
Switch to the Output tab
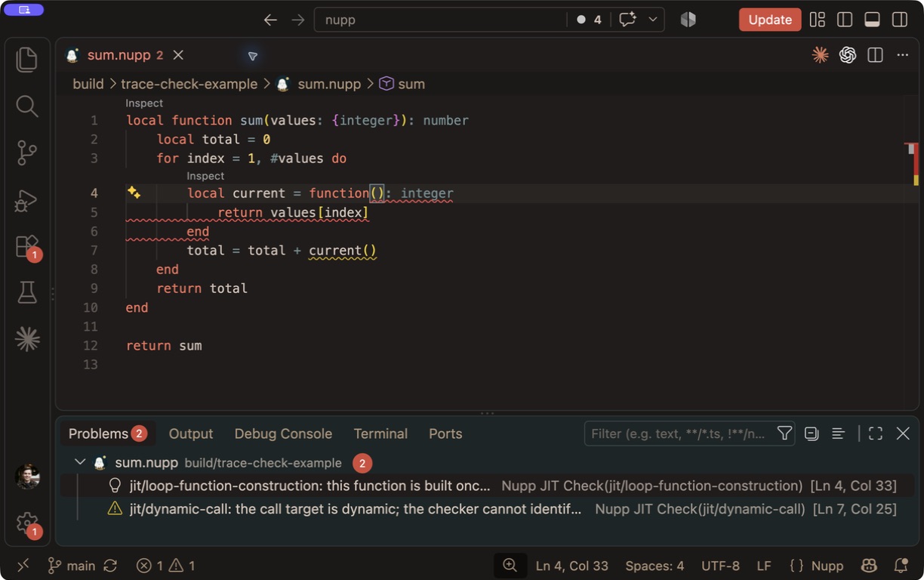coord(191,433)
